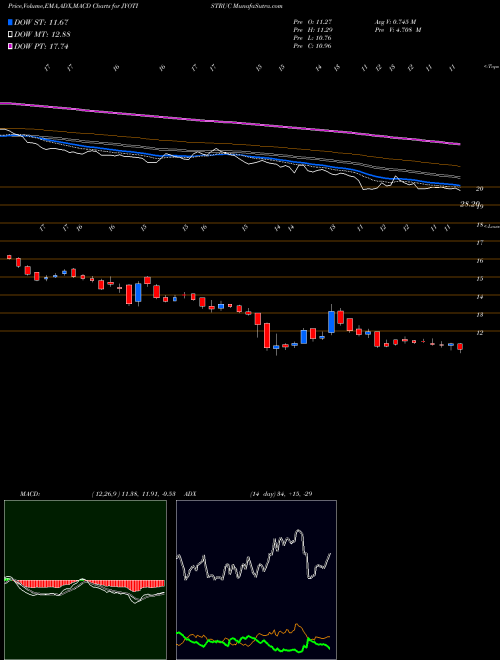
Task: Click the tall blue candlestick near price 13
Action: [x=332, y=322]
